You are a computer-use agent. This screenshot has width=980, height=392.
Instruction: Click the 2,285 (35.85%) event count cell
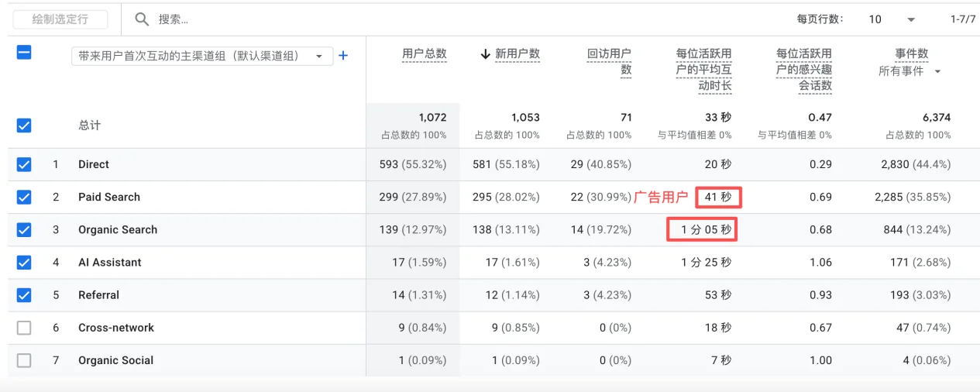(913, 197)
